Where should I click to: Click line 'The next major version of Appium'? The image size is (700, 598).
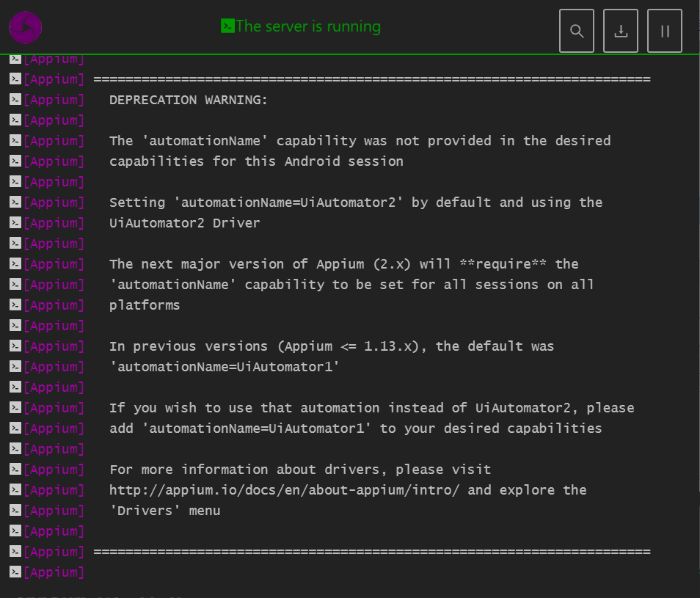pos(343,263)
